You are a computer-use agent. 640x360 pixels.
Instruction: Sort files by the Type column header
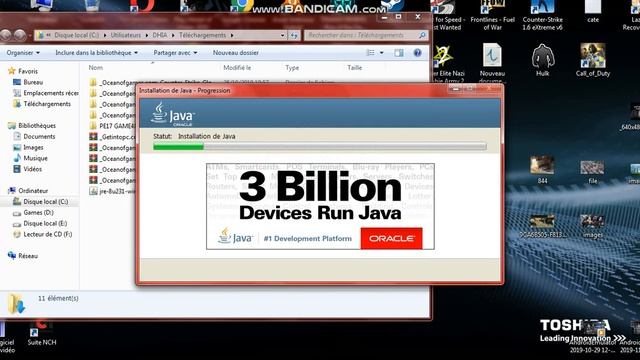tap(292, 68)
